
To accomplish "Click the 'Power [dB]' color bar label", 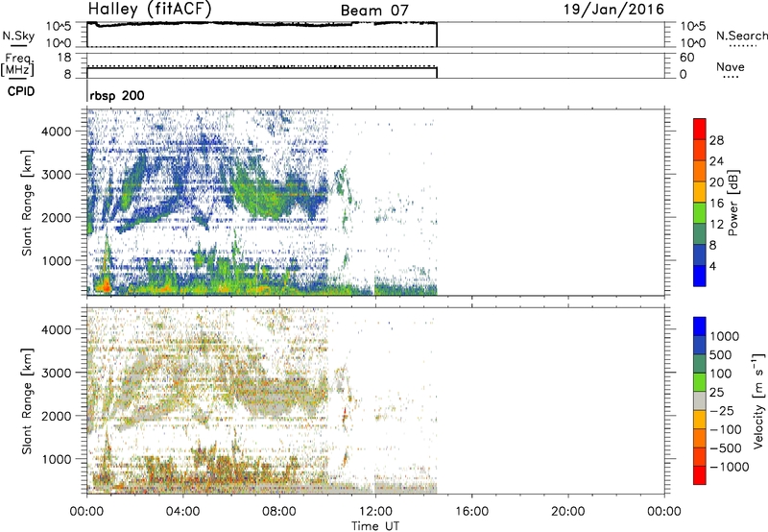I will point(732,203).
